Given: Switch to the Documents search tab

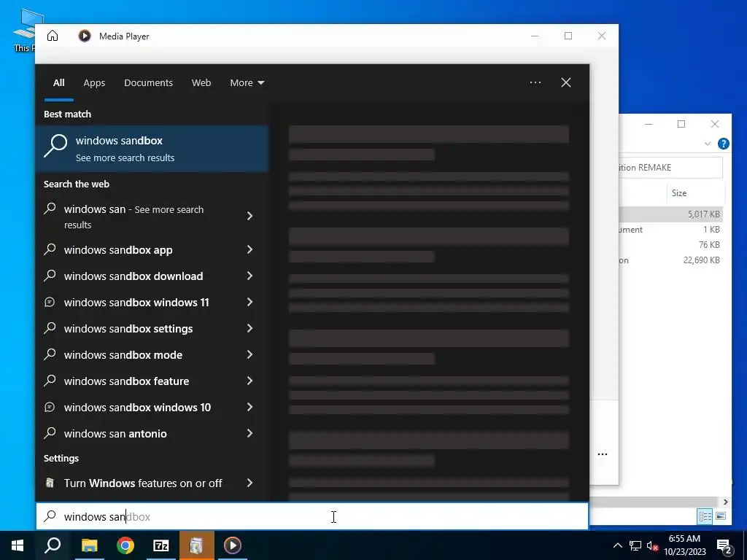Looking at the screenshot, I should (x=148, y=83).
